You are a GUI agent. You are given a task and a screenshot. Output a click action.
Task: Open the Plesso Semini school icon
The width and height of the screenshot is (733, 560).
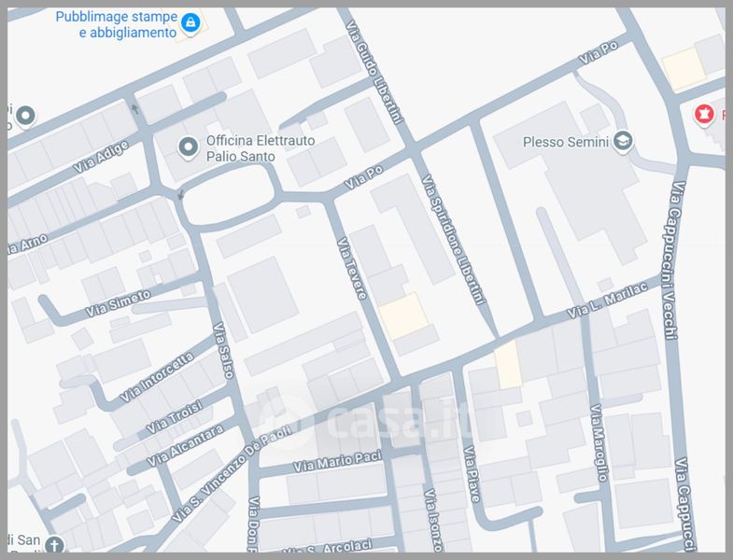coord(623,142)
